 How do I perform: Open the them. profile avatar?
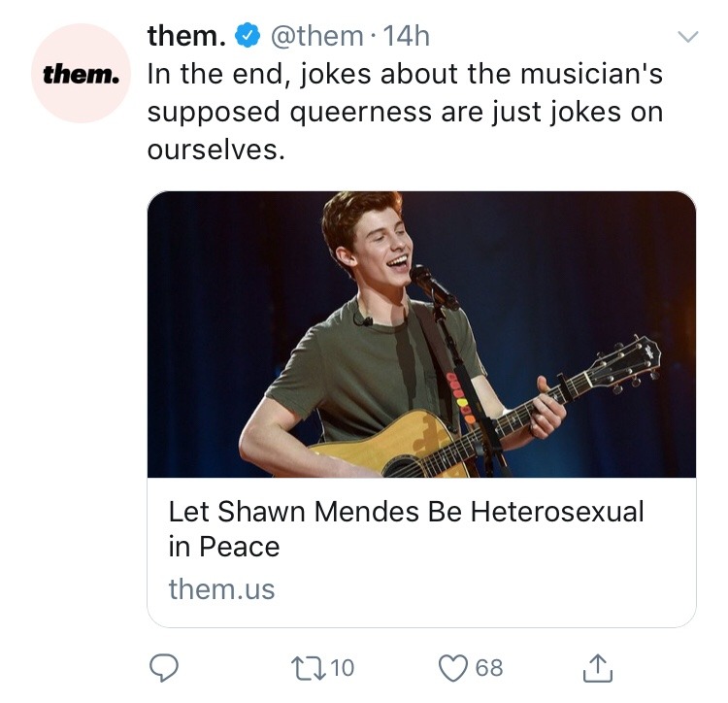(x=76, y=74)
